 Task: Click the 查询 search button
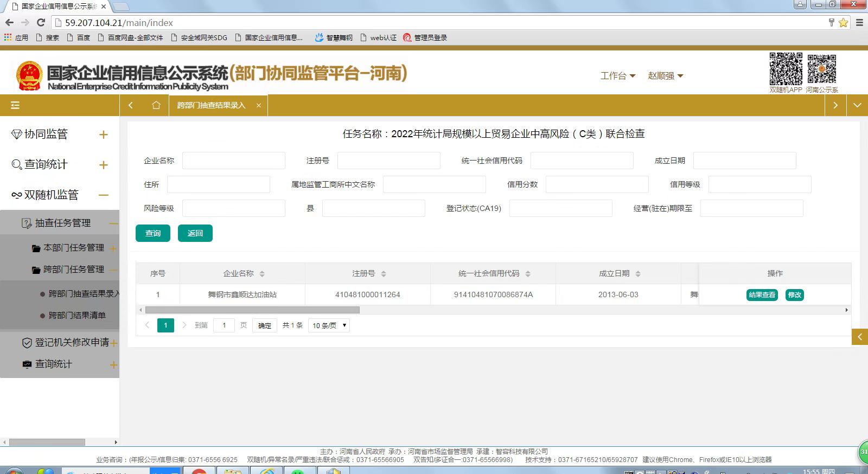[x=152, y=233]
